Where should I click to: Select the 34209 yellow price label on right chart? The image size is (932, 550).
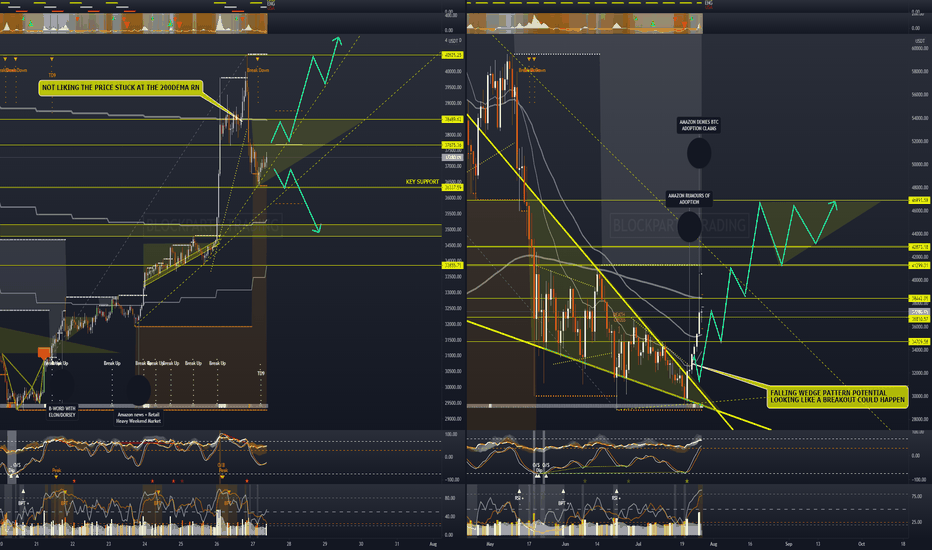click(x=919, y=341)
